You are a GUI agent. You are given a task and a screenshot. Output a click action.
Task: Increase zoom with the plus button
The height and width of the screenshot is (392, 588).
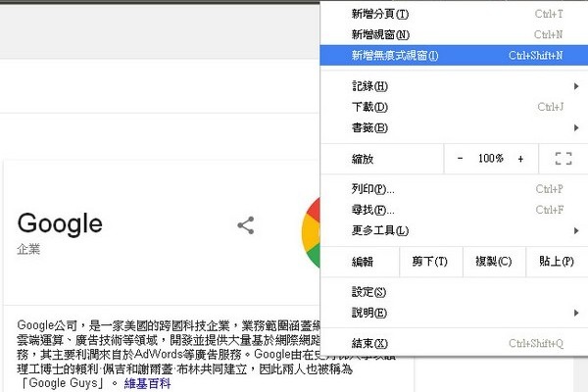pos(520,159)
